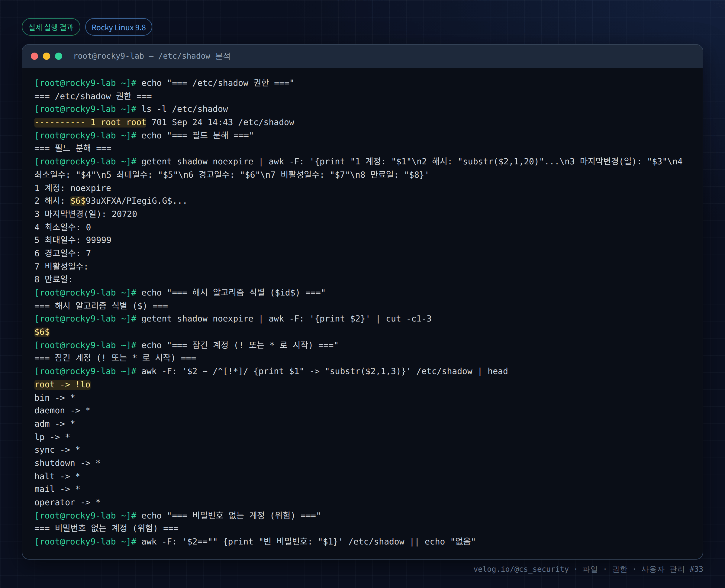Screen dimensions: 725x588
Task: Click the command ending with 'cut -c1-3'
Action: click(x=233, y=319)
